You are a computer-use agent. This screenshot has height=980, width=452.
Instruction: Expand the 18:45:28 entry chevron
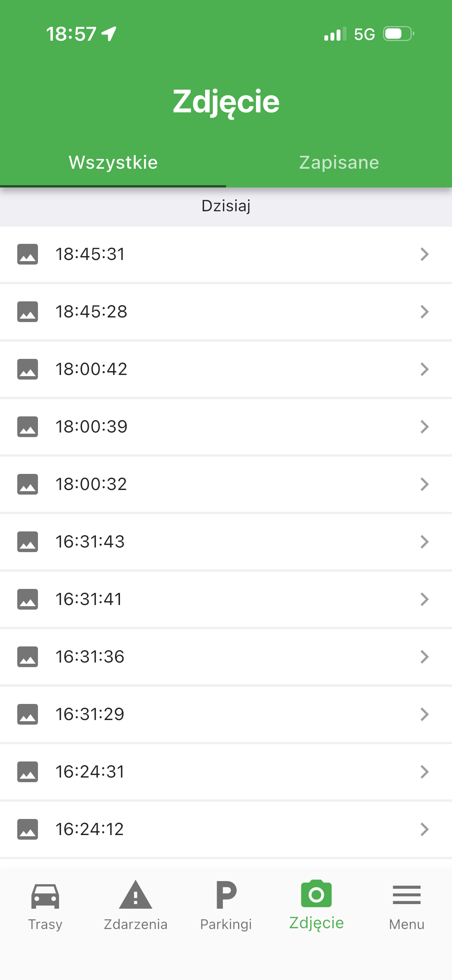pyautogui.click(x=424, y=312)
